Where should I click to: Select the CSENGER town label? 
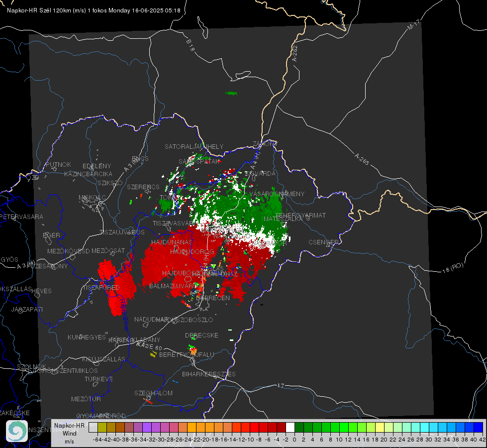pos(324,242)
